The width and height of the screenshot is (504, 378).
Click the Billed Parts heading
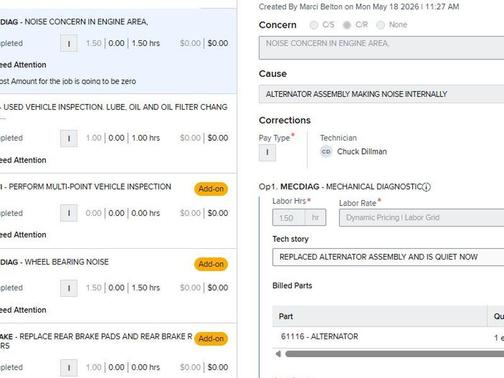(292, 286)
